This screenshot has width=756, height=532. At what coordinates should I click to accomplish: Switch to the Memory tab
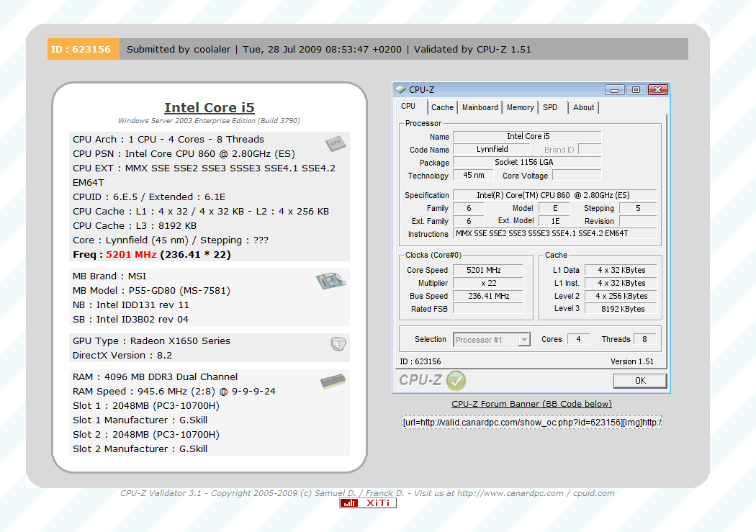[521, 107]
